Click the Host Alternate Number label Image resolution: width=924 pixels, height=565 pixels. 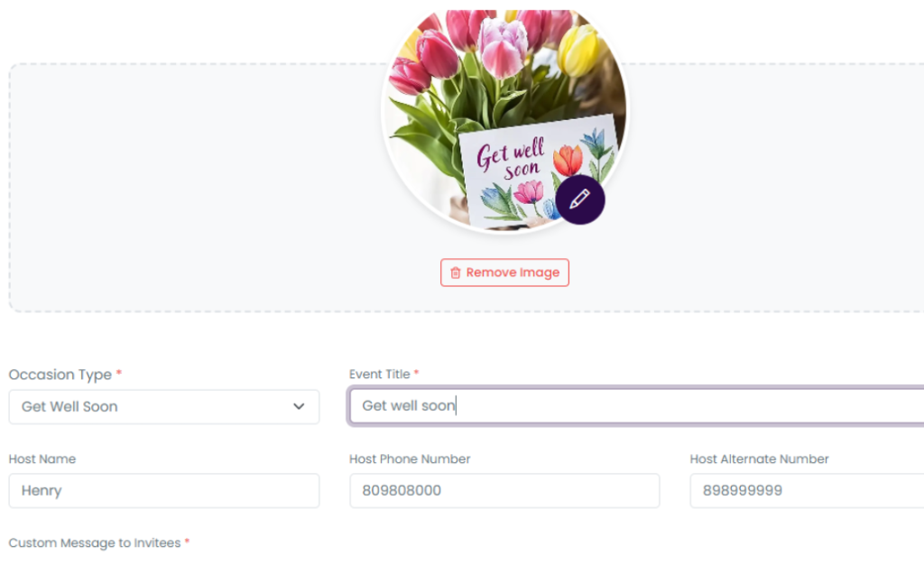point(759,458)
